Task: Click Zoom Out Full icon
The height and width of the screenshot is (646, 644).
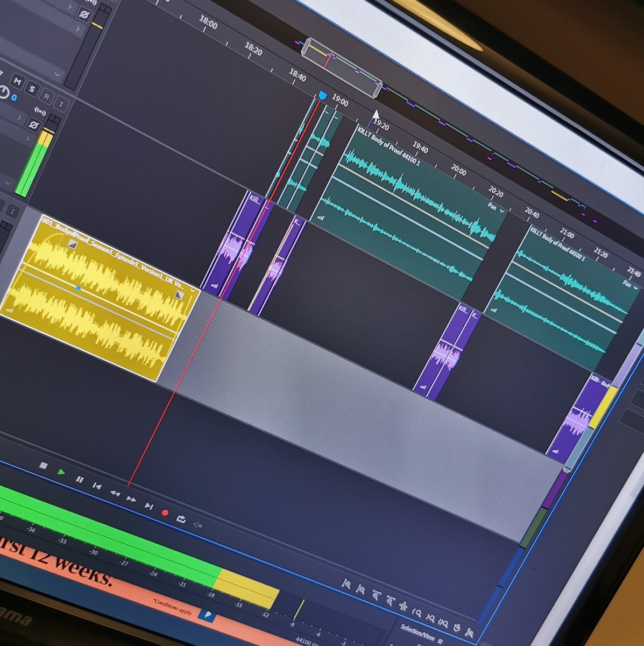Action: tap(403, 607)
